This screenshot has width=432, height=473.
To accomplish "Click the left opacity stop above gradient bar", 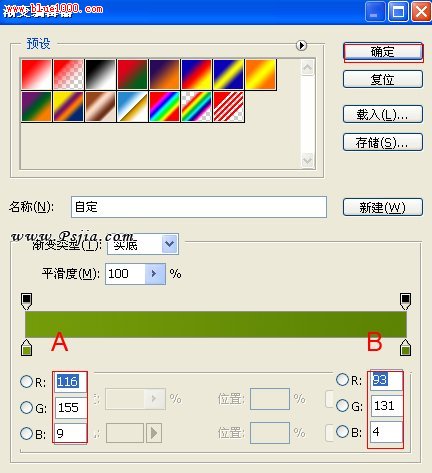I will (x=26, y=301).
